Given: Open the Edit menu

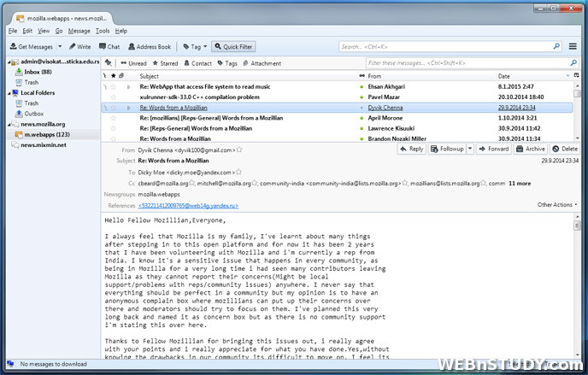Looking at the screenshot, I should 27,31.
